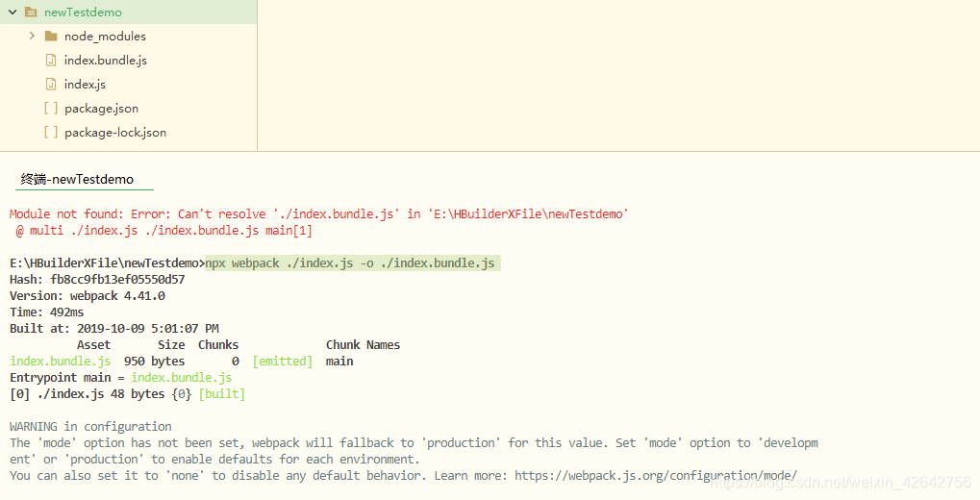Click the package.json bracket icon
This screenshot has height=500, width=980.
pos(51,108)
